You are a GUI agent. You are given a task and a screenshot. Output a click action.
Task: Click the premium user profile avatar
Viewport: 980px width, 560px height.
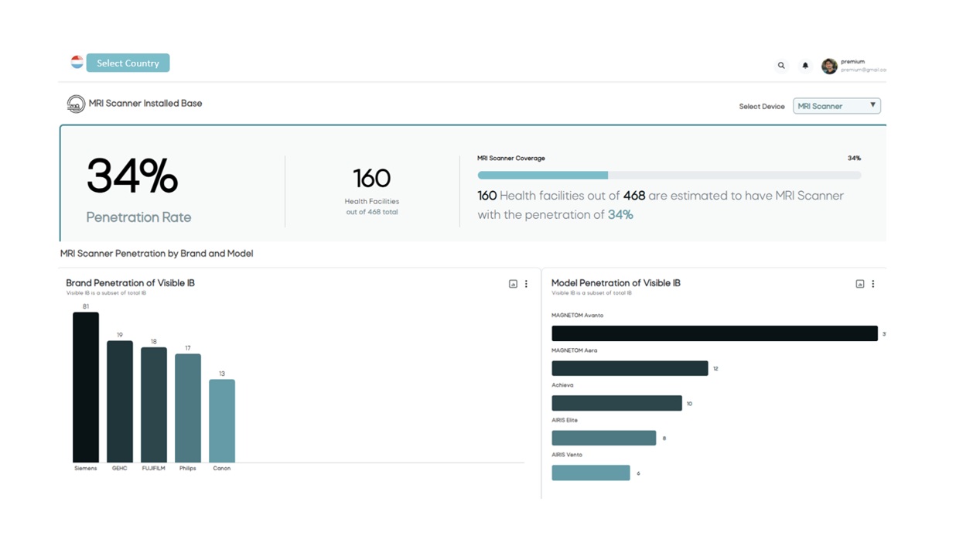pos(828,65)
